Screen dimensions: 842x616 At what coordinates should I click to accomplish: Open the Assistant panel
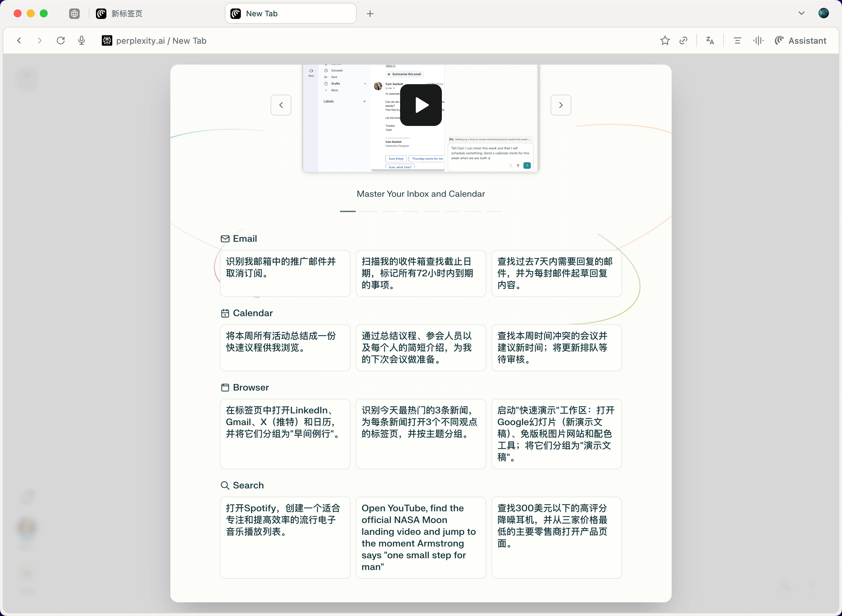[800, 40]
